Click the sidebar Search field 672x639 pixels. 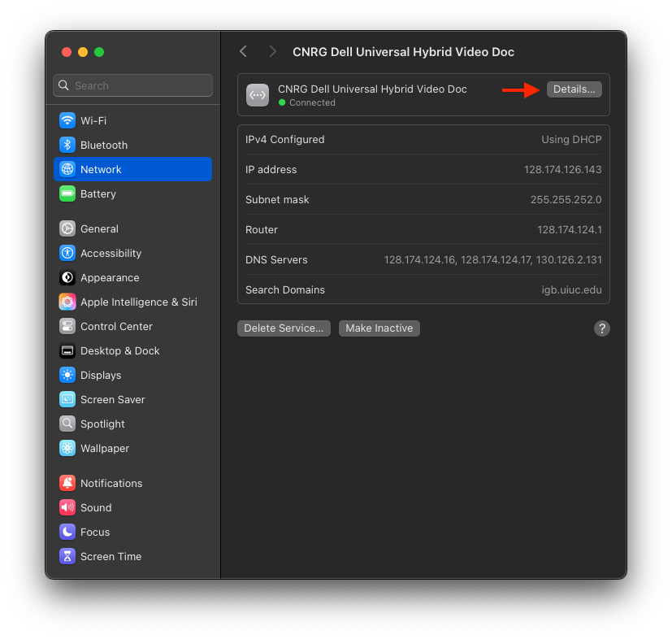point(133,85)
